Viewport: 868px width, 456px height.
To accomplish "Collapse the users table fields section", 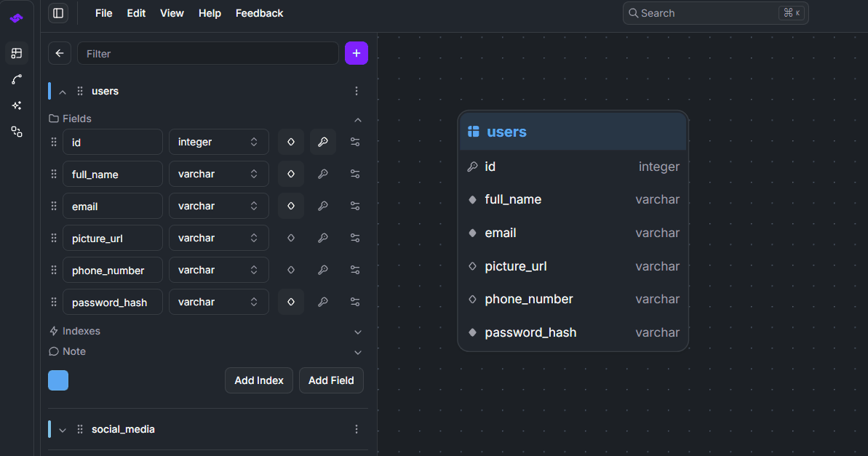I will (x=357, y=119).
